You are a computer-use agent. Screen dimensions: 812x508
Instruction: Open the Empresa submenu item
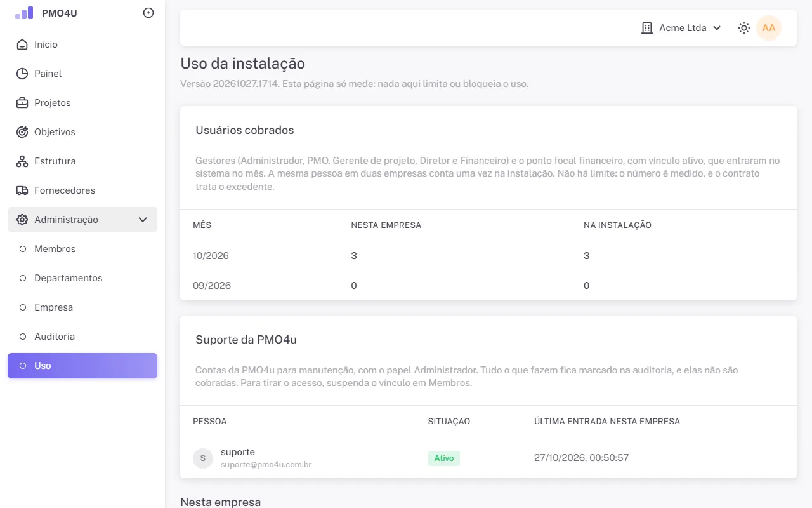click(x=82, y=307)
